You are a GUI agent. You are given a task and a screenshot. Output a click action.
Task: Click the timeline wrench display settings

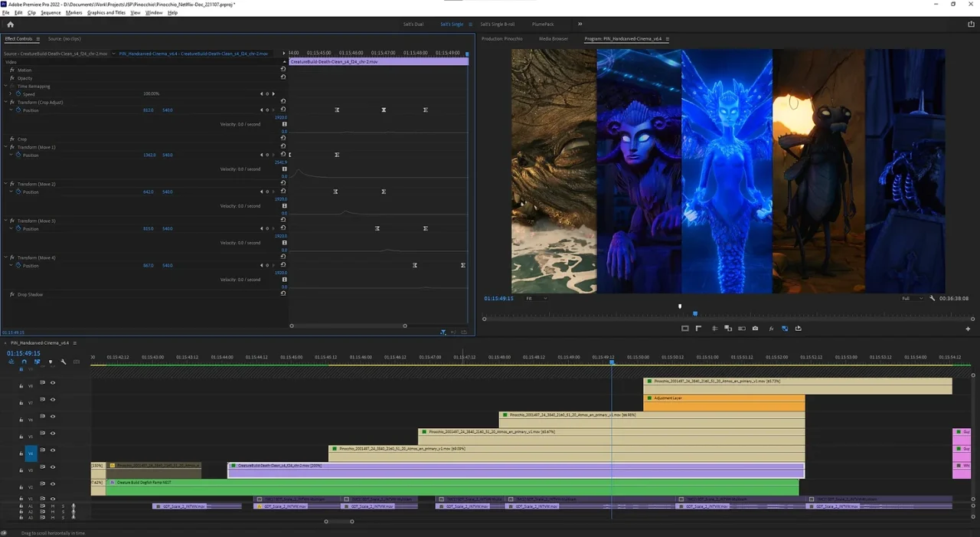coord(64,362)
